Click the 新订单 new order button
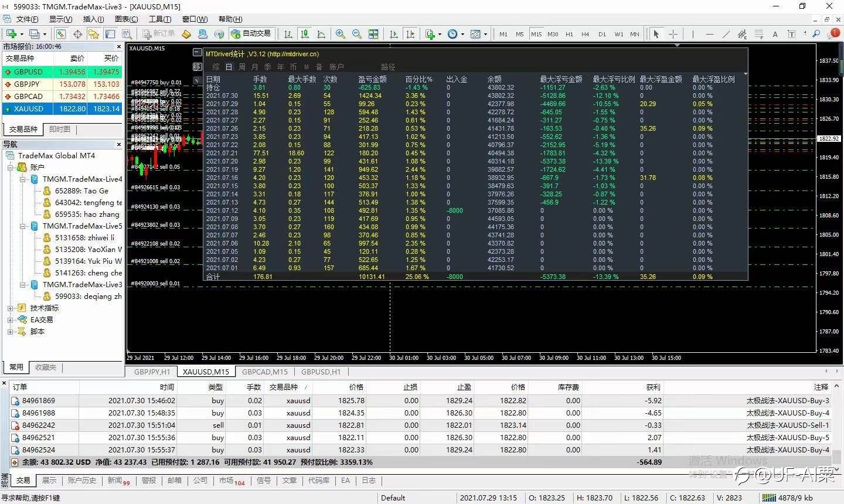Screen dimensions: 844x504 [158, 34]
